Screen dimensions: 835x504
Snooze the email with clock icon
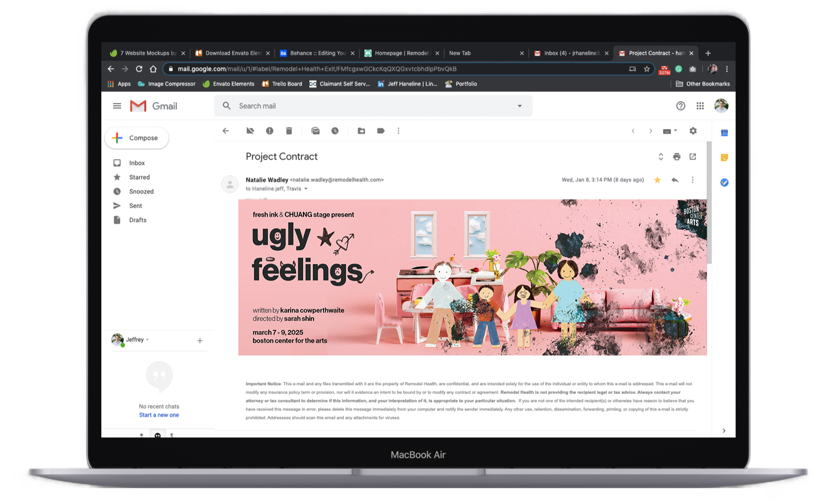(x=335, y=131)
